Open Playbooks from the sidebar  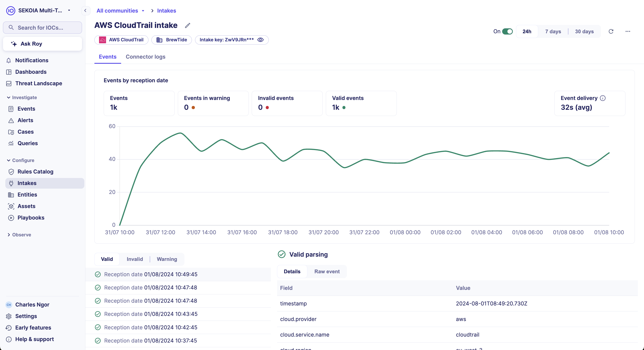pos(31,218)
